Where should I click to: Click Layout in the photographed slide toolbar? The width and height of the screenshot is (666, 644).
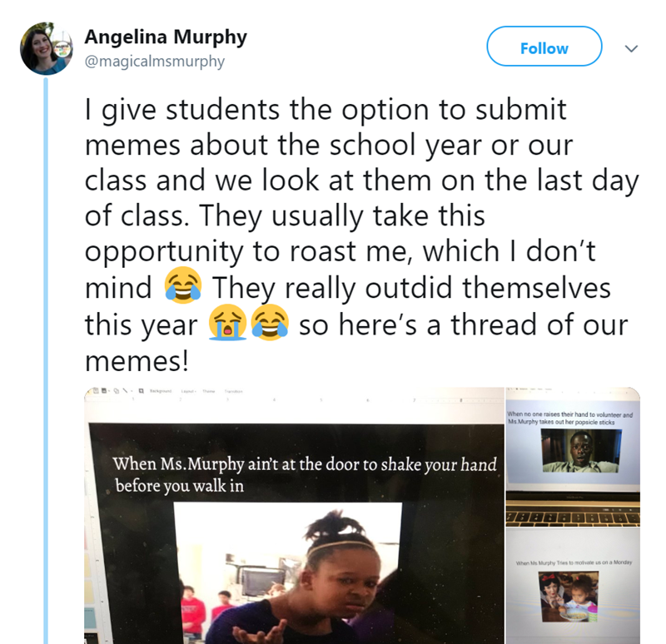[x=187, y=391]
